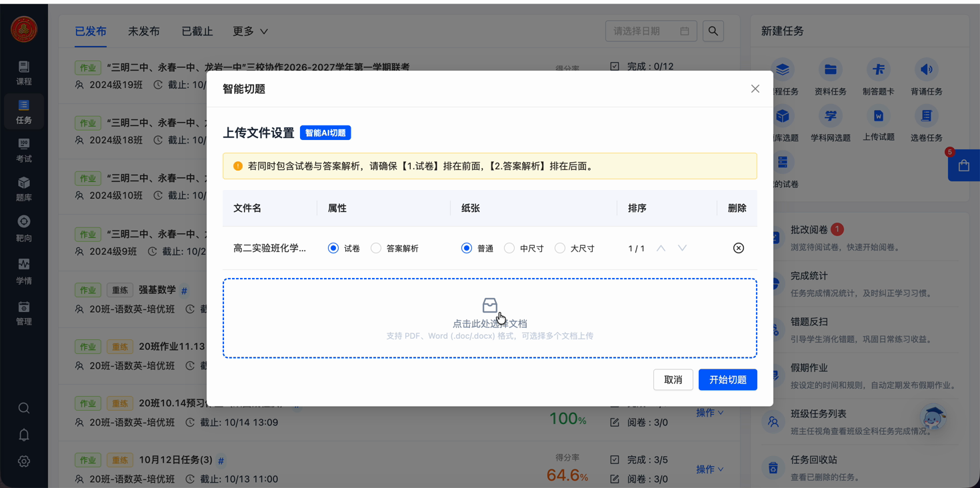Click the 请选择日期 date field
Screen dimensions: 980x488
pos(651,31)
